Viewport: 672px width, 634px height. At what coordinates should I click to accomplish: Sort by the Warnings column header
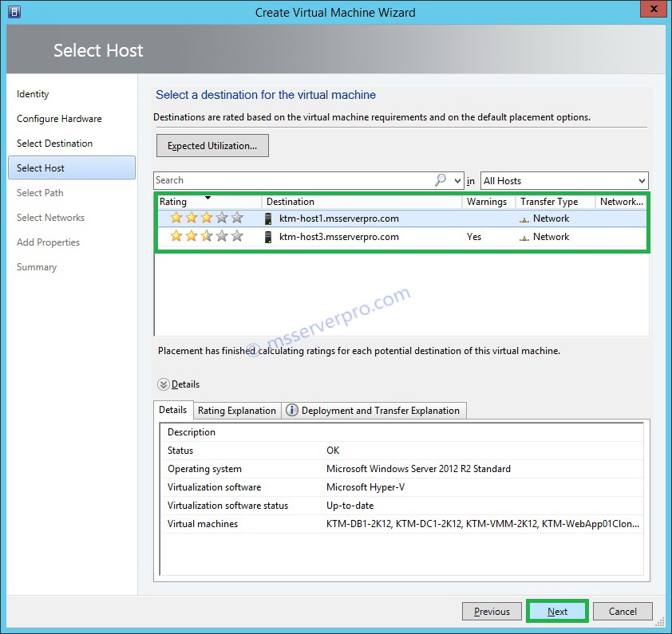click(x=488, y=201)
